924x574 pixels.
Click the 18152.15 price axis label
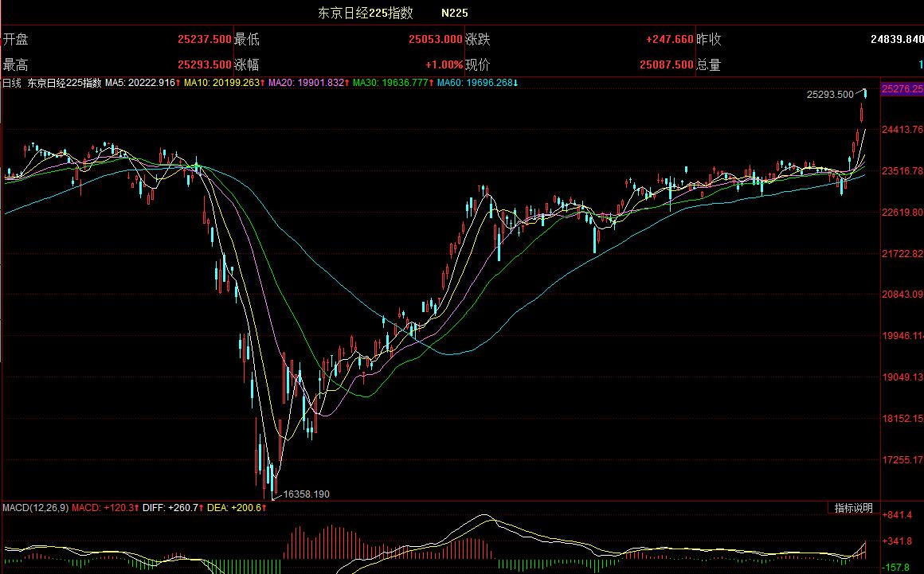(x=902, y=418)
